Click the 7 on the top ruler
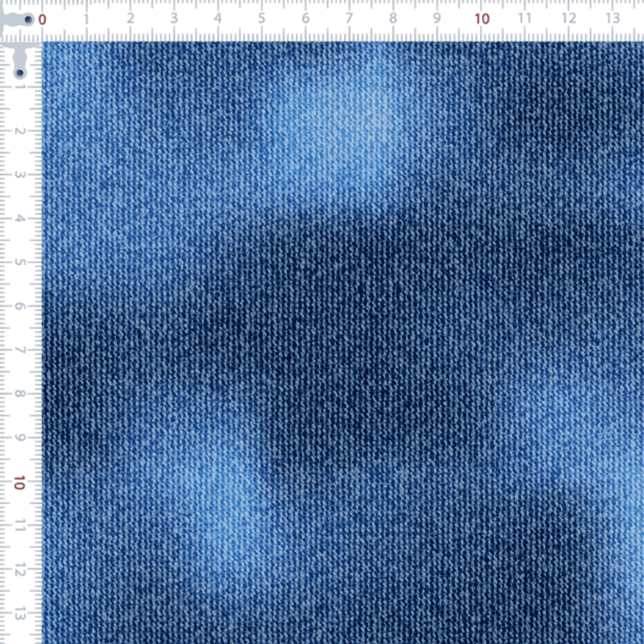The width and height of the screenshot is (644, 644). click(349, 19)
